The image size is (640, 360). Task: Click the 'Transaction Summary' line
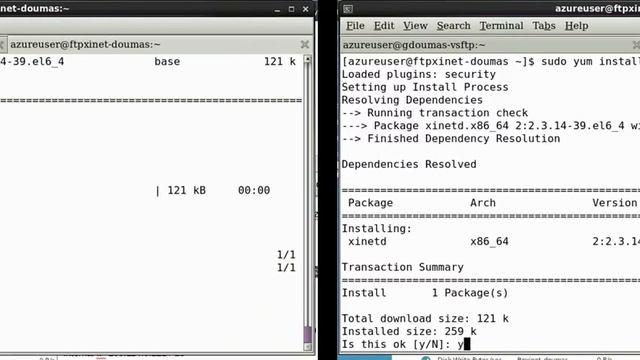pyautogui.click(x=402, y=267)
